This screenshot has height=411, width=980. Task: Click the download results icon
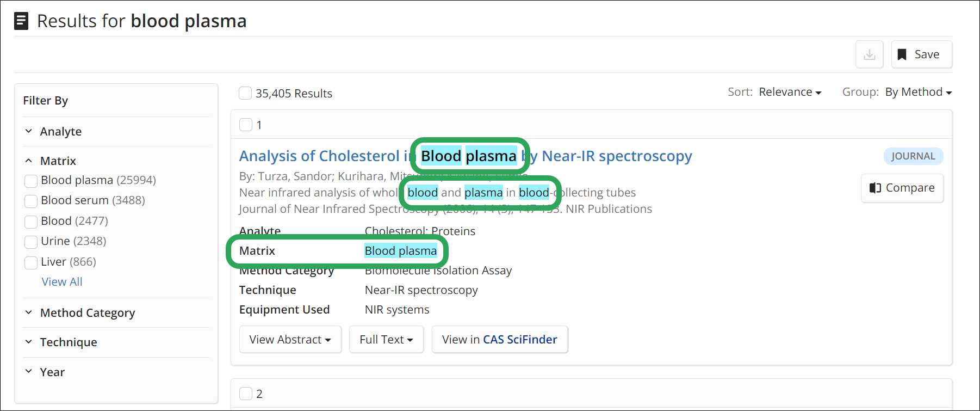(869, 54)
